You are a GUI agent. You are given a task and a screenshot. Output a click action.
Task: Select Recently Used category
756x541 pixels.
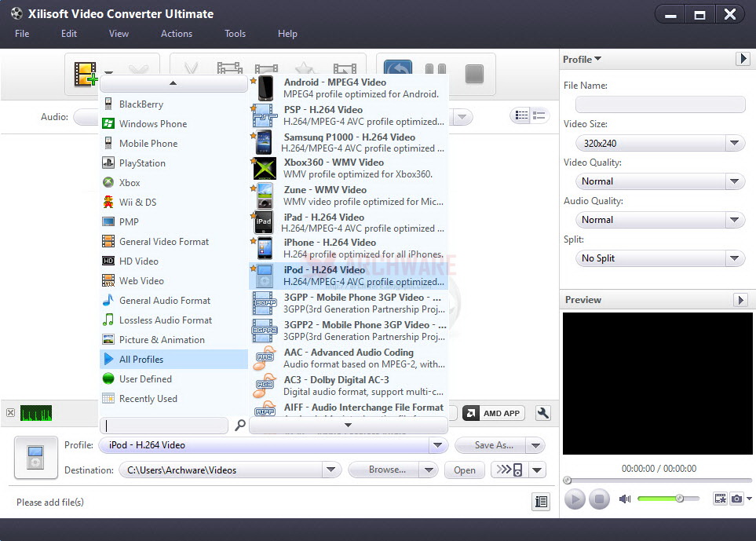click(x=173, y=399)
